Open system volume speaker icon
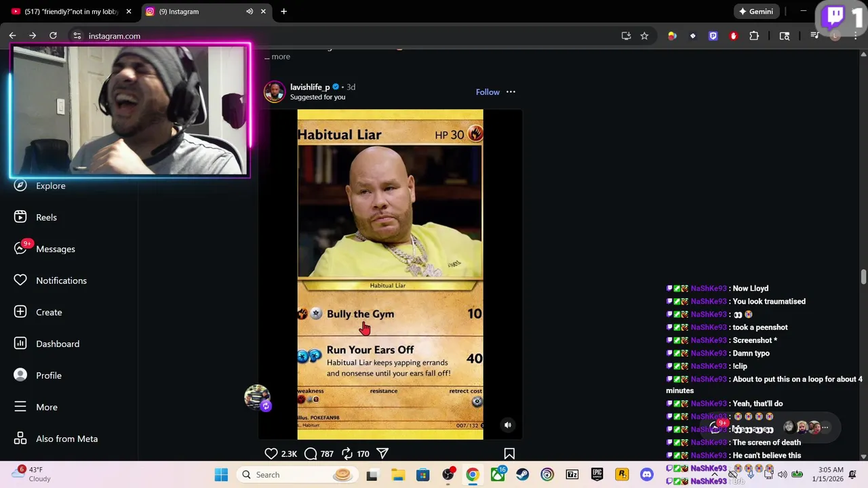868x488 pixels. coord(782,474)
